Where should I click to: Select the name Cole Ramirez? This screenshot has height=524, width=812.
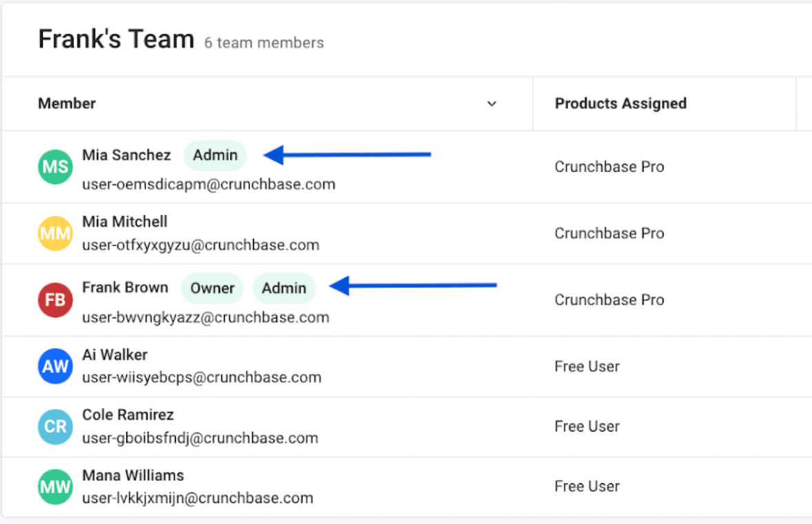(x=128, y=415)
